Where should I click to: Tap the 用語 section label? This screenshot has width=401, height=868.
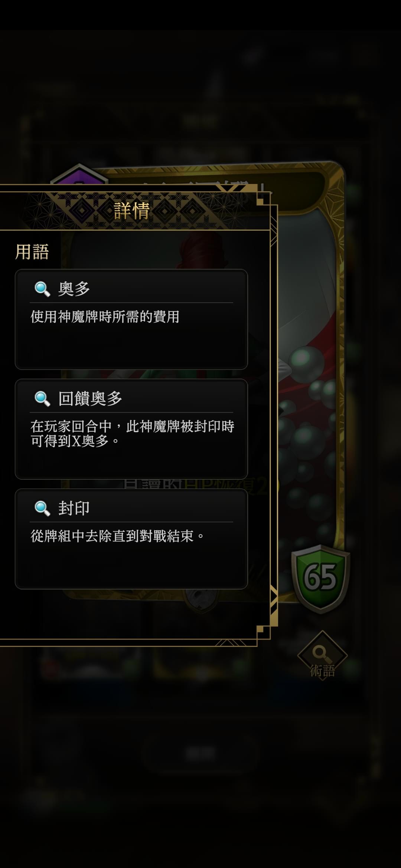tap(32, 252)
